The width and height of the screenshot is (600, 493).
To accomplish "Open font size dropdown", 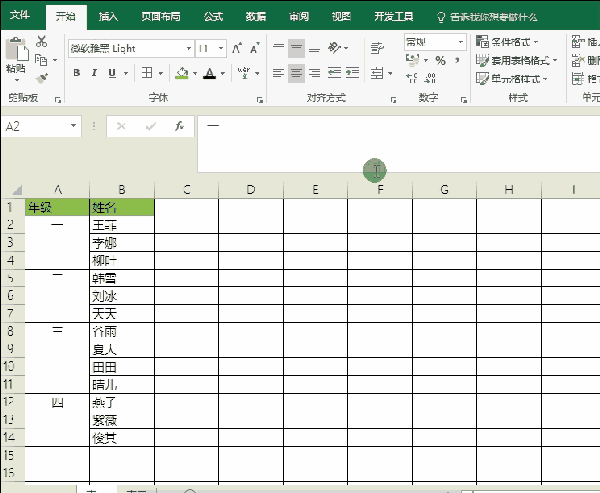I will pos(221,49).
